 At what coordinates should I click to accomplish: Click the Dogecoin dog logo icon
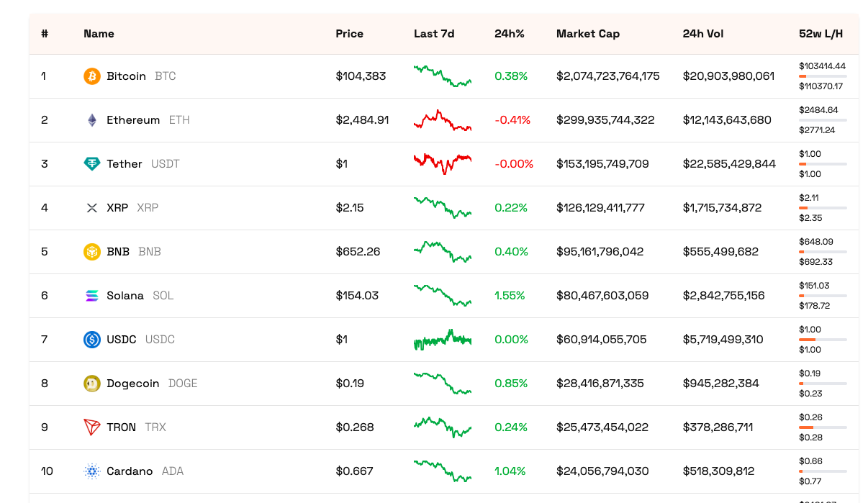92,384
